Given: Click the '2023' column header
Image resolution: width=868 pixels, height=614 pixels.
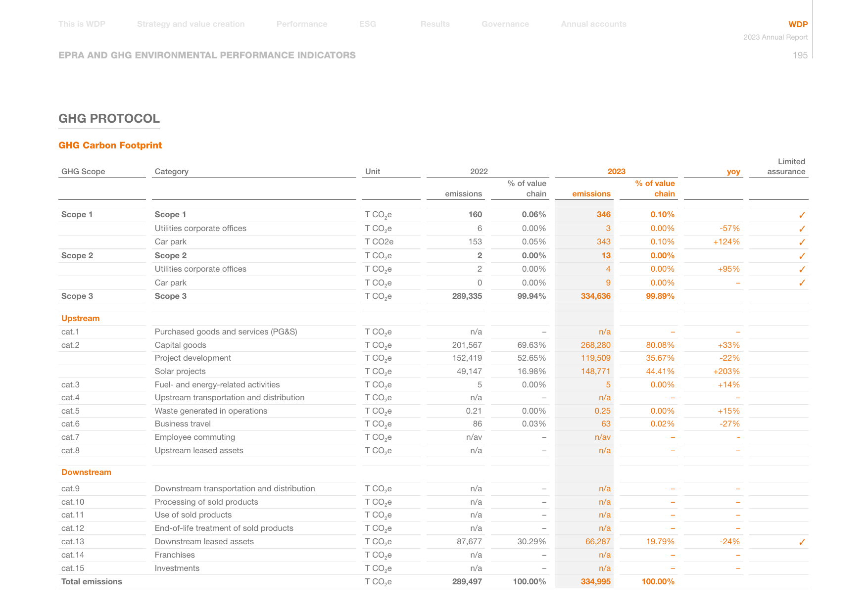Looking at the screenshot, I should (616, 171).
